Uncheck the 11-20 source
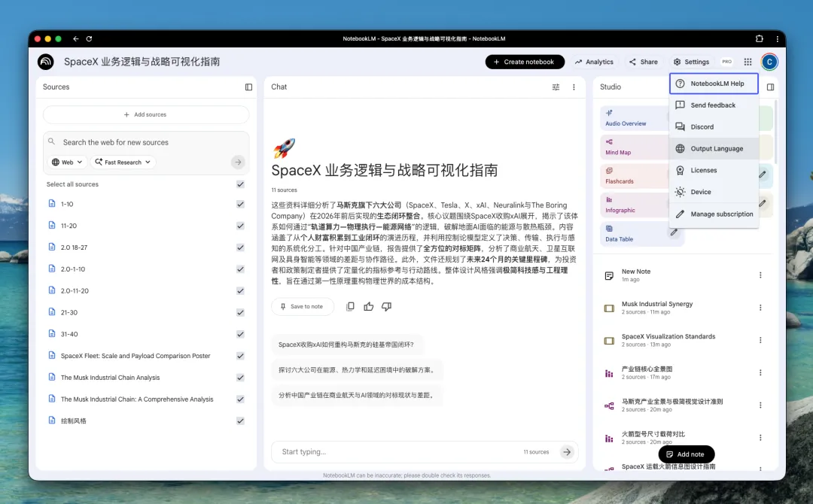Image resolution: width=813 pixels, height=504 pixels. coord(240,226)
